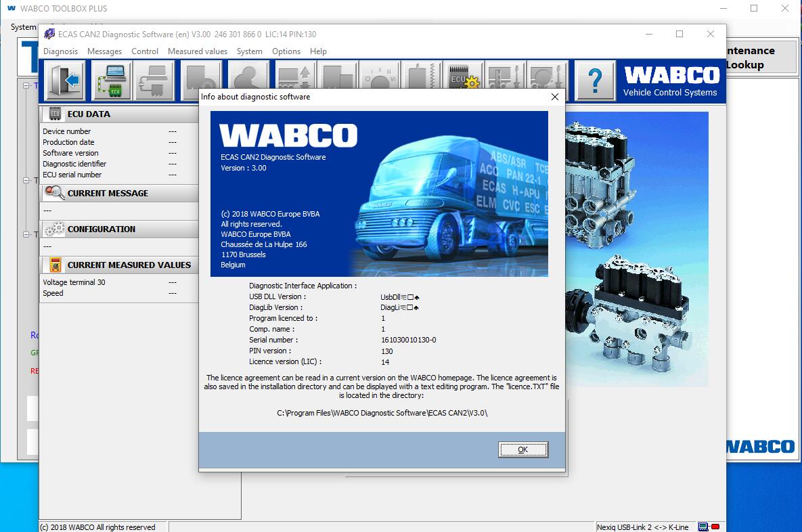Click the licence directory path text
The height and width of the screenshot is (532, 802).
(x=382, y=413)
